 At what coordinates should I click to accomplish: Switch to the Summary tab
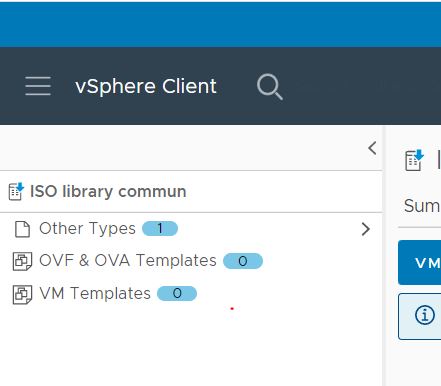click(x=422, y=206)
